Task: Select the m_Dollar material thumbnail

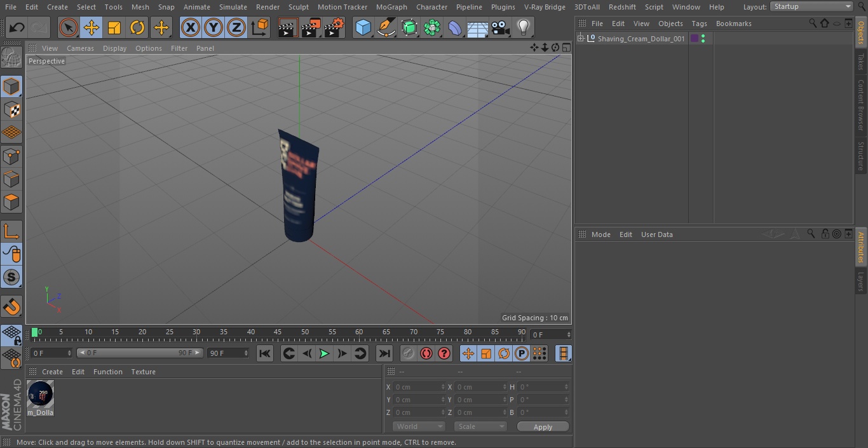Action: pyautogui.click(x=41, y=398)
